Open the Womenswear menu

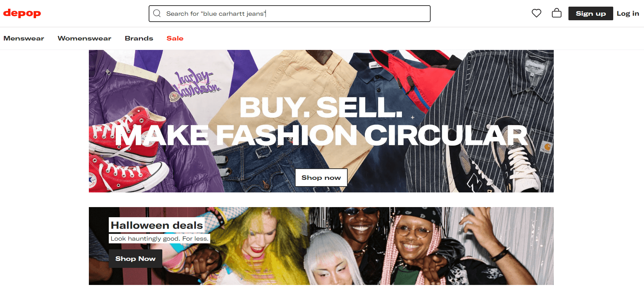pyautogui.click(x=84, y=38)
